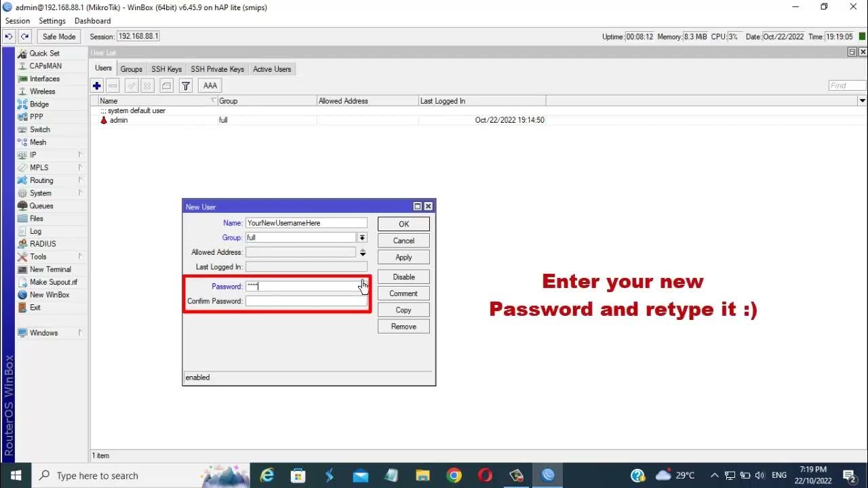Switch to the Active Users tab
The image size is (868, 488).
coord(272,69)
